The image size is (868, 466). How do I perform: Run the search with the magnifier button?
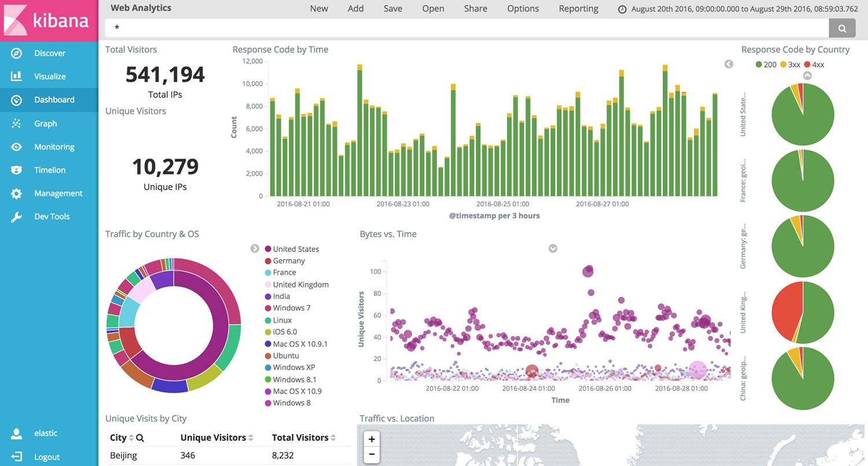point(842,27)
